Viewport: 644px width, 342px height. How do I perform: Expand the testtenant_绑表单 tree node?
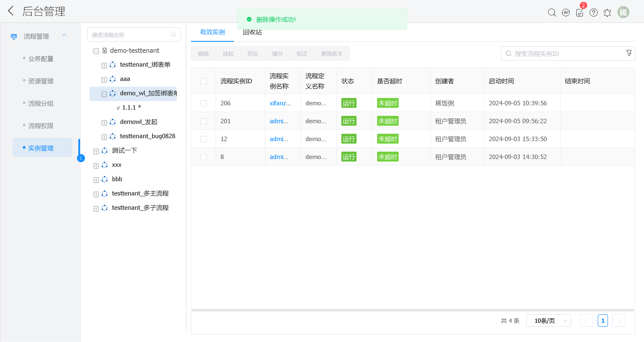point(104,66)
